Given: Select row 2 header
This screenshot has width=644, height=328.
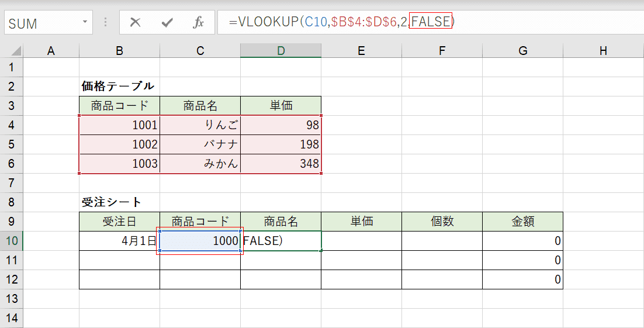Looking at the screenshot, I should point(12,87).
